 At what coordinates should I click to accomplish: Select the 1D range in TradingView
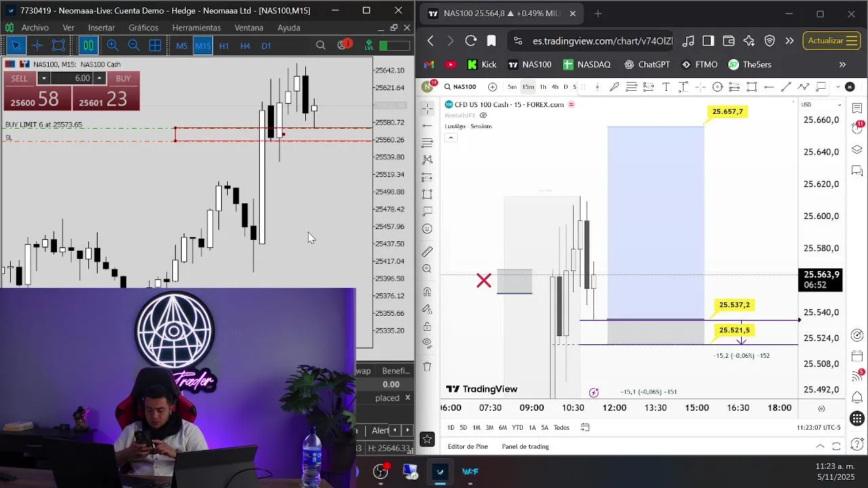(x=450, y=428)
